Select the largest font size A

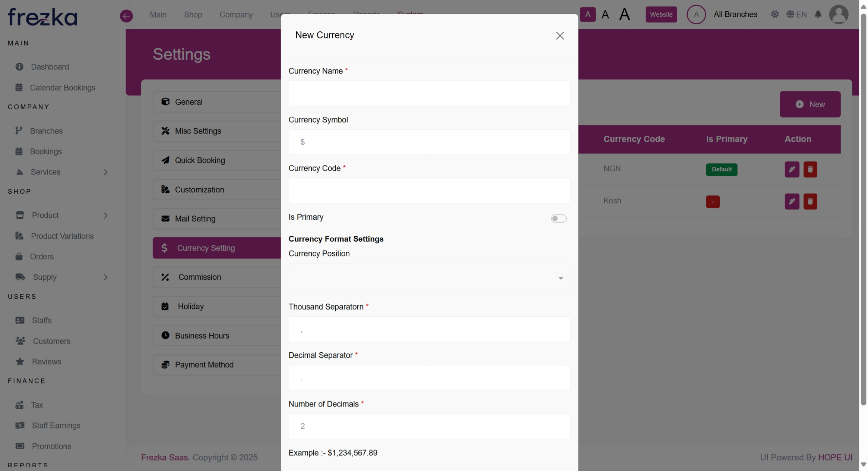(x=624, y=15)
